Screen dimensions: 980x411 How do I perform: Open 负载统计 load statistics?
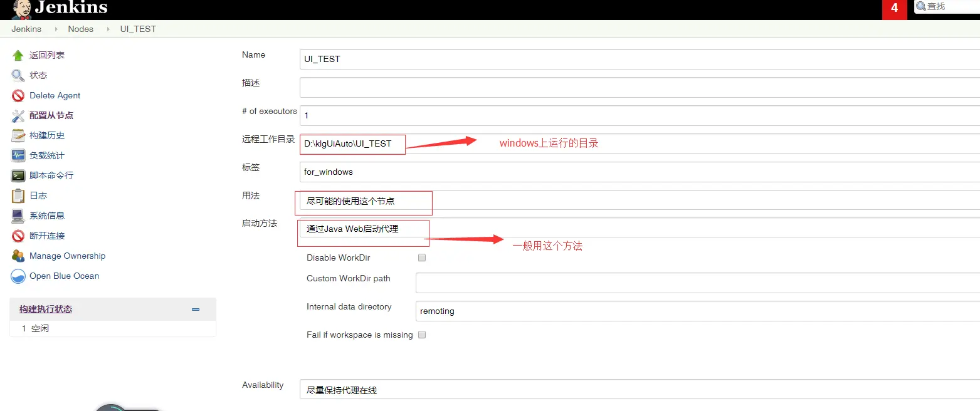coord(47,155)
